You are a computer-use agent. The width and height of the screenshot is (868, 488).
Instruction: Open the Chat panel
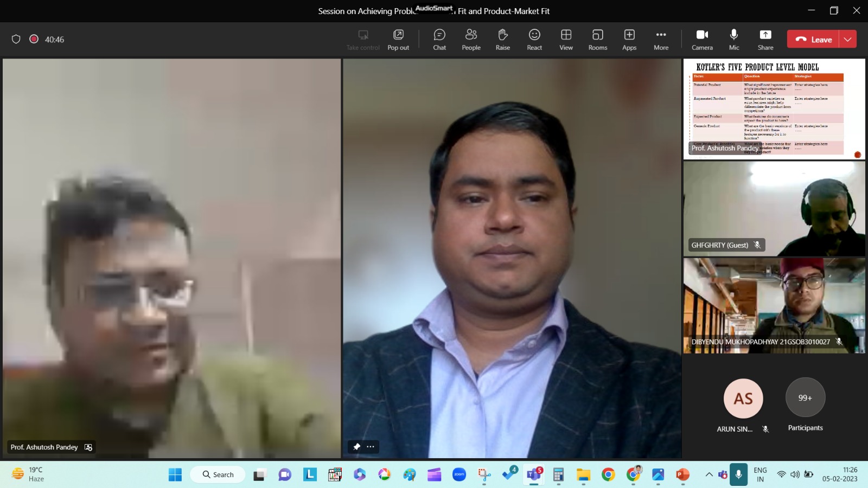tap(439, 40)
